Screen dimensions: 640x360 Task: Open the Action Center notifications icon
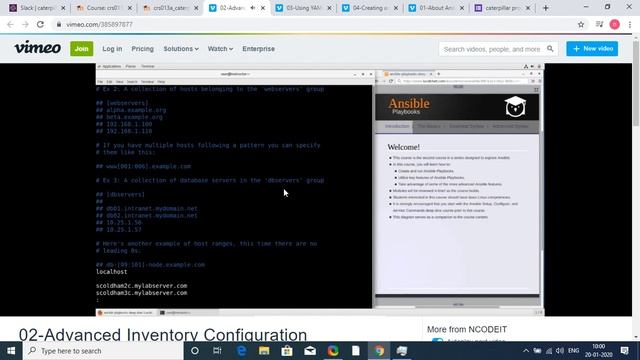coord(625,351)
